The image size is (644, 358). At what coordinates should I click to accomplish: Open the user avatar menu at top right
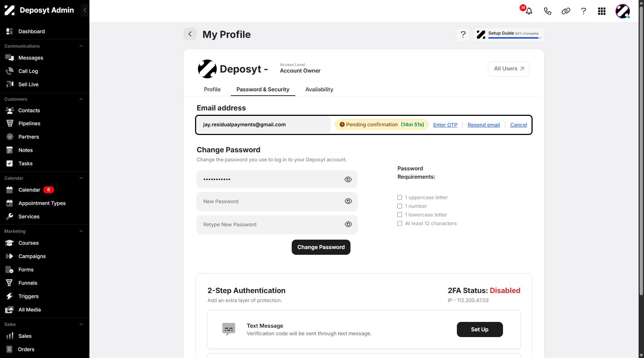[x=623, y=11]
